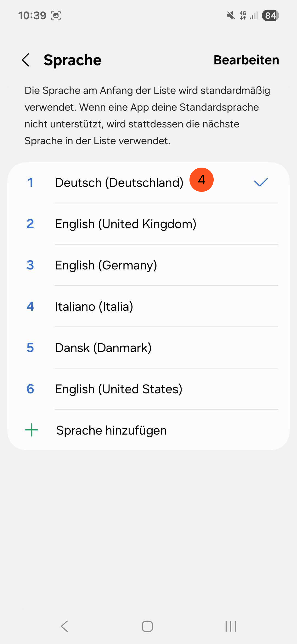The width and height of the screenshot is (297, 644).
Task: Tap the screen capture status icon
Action: click(56, 15)
